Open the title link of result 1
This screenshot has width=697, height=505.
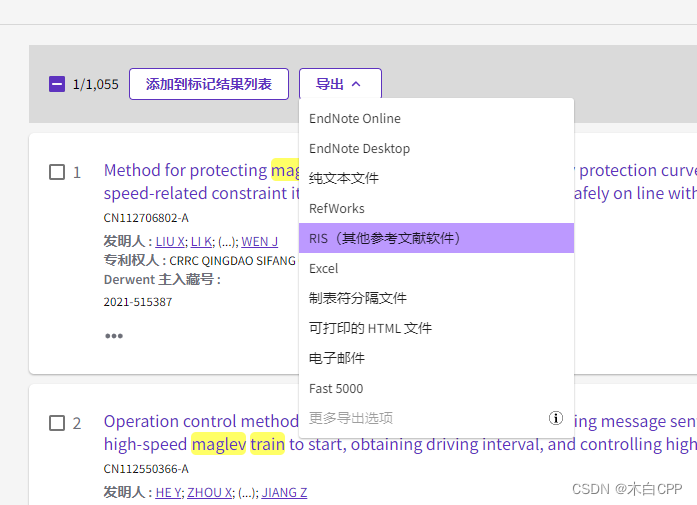click(201, 182)
